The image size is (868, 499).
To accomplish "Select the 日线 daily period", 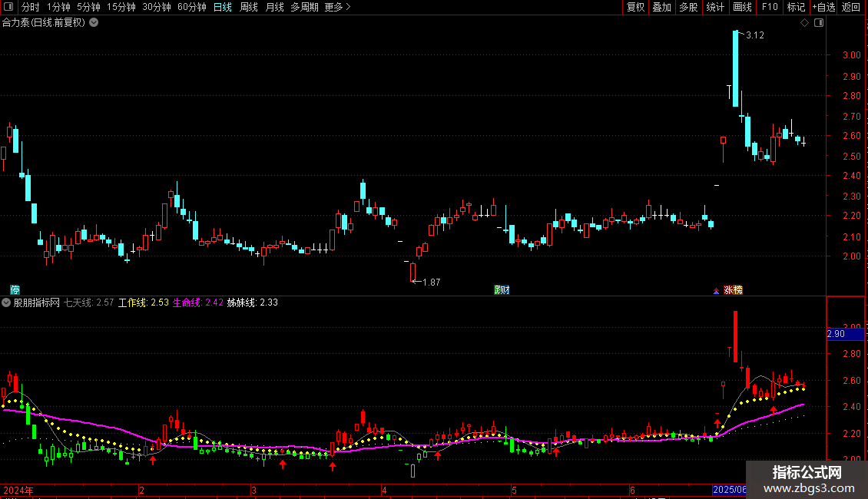I will [x=223, y=7].
